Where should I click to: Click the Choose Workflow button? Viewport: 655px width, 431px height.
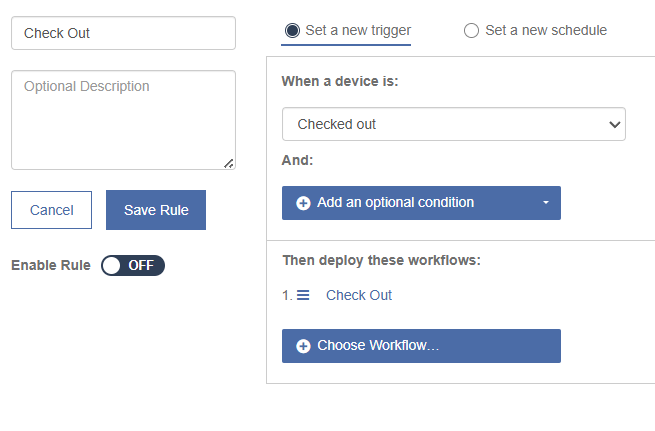(421, 346)
